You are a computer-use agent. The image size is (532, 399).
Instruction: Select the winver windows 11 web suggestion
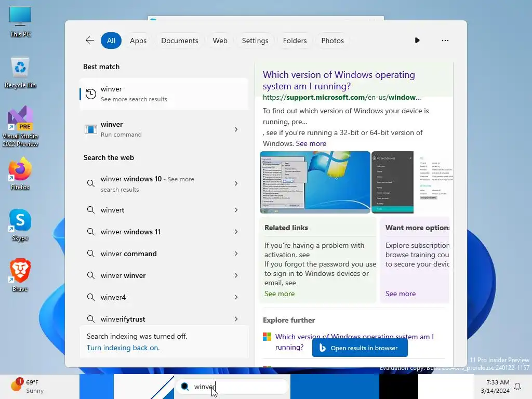pyautogui.click(x=164, y=232)
